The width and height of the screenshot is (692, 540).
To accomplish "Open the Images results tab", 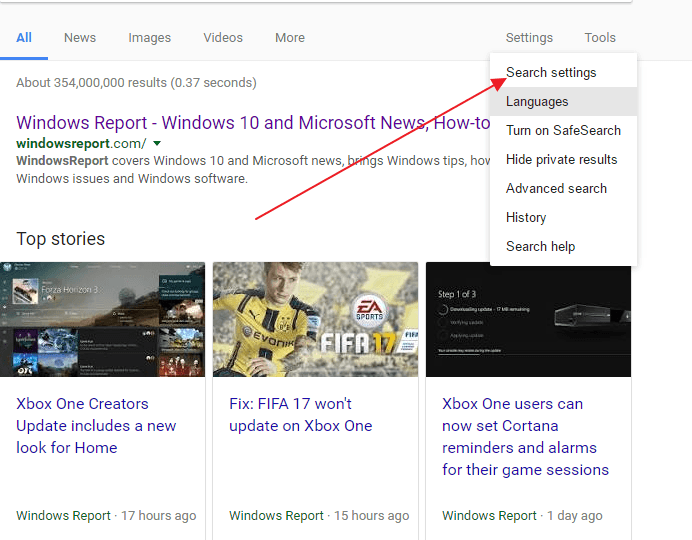I will [150, 38].
